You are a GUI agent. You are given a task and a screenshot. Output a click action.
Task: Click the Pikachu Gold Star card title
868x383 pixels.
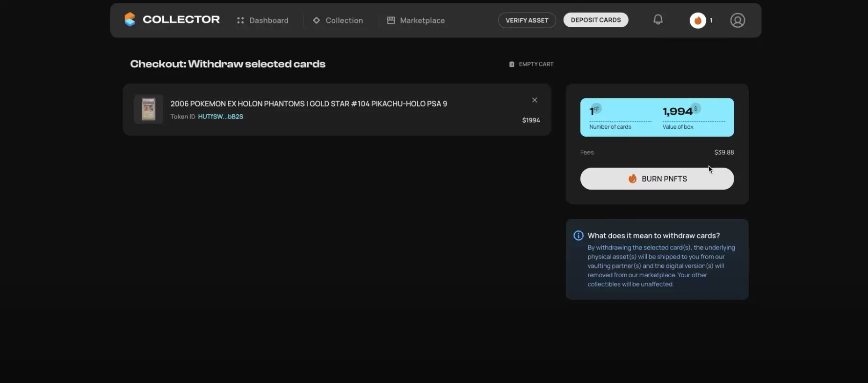[x=308, y=104]
